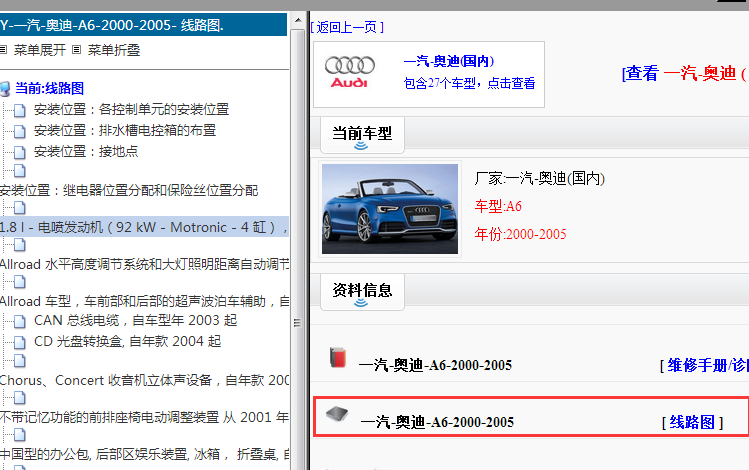The image size is (749, 470).
Task: Open 继电器位置分配和保险丝位置分配 entry
Action: coord(129,190)
